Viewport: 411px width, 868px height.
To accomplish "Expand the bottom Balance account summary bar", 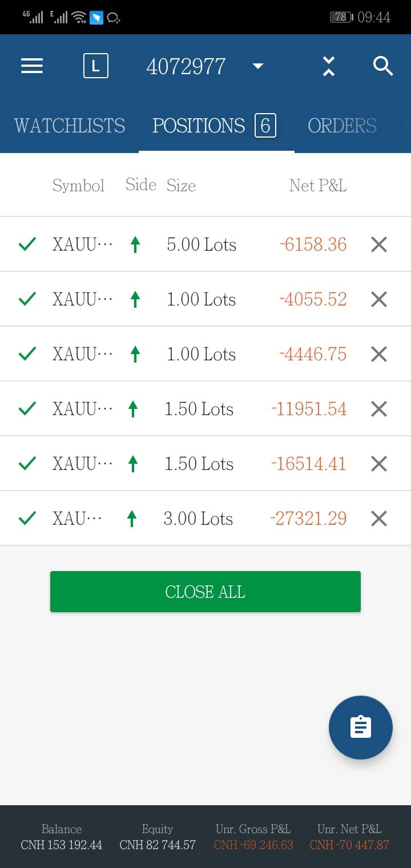I will coord(62,837).
